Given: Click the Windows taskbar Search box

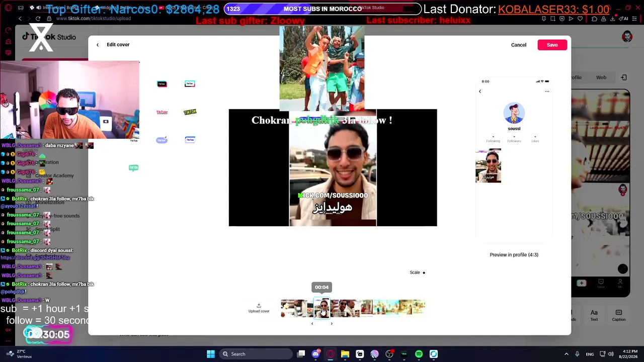Looking at the screenshot, I should pos(256,354).
